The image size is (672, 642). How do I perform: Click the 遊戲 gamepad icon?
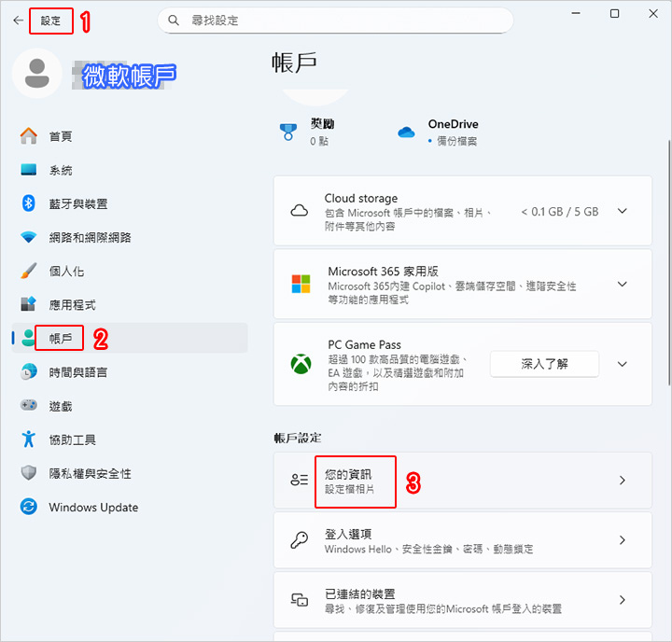(x=29, y=405)
